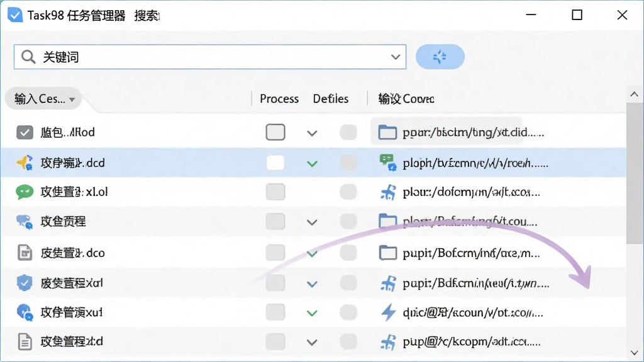Select the blue shield icon in the list
Screen dimensions: 644x362
pos(25,283)
